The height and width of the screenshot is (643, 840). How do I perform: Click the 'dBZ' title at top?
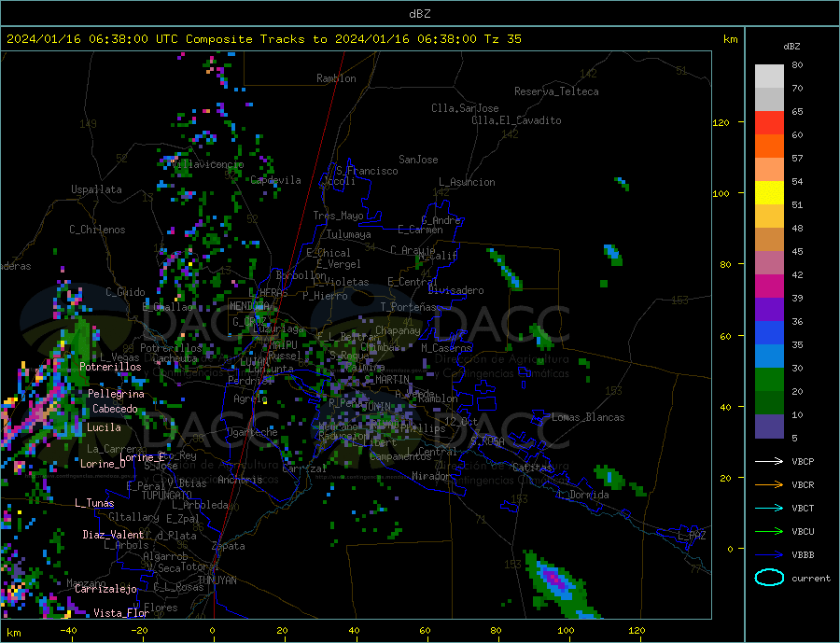coord(419,14)
